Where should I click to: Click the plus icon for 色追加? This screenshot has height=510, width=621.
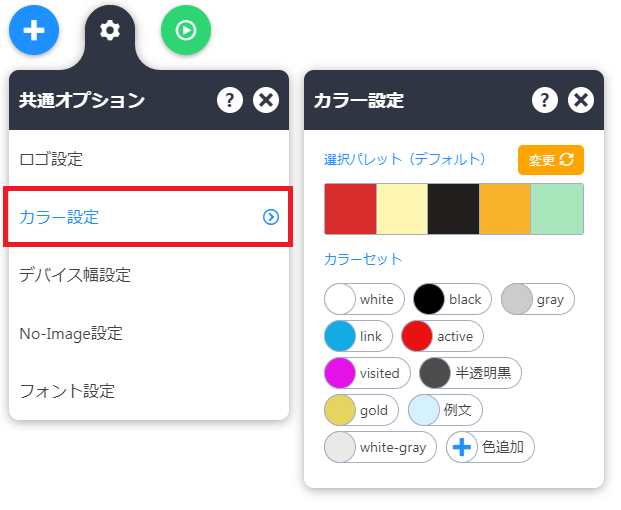[x=462, y=447]
